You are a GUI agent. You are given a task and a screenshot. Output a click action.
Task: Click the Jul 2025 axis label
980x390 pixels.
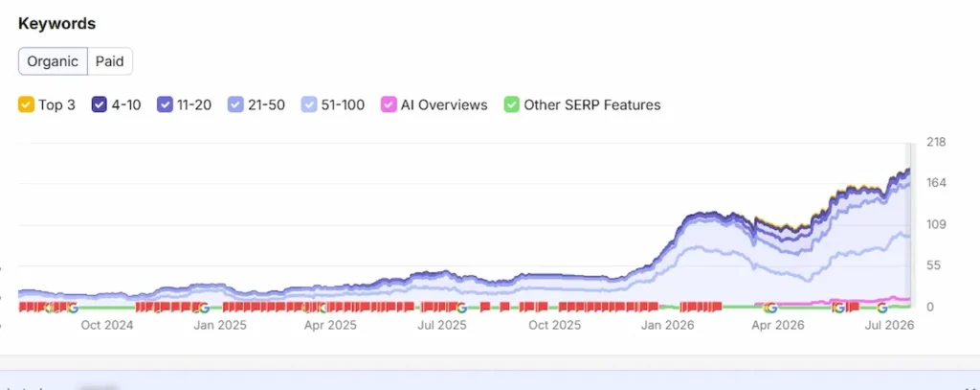441,326
